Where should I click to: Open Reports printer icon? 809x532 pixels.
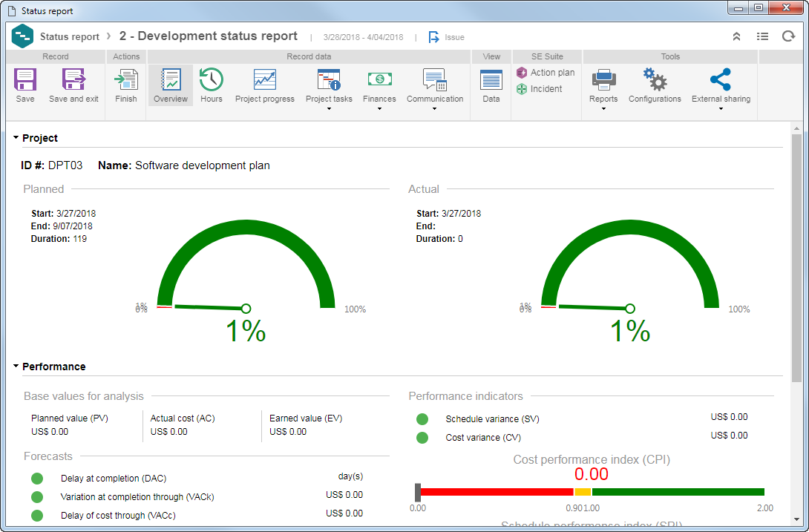click(x=603, y=79)
